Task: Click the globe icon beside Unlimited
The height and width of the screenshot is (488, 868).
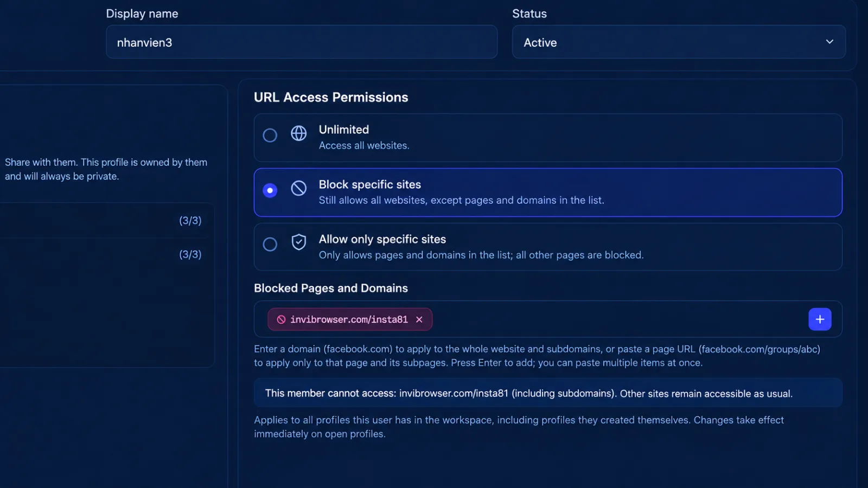Action: coord(299,133)
